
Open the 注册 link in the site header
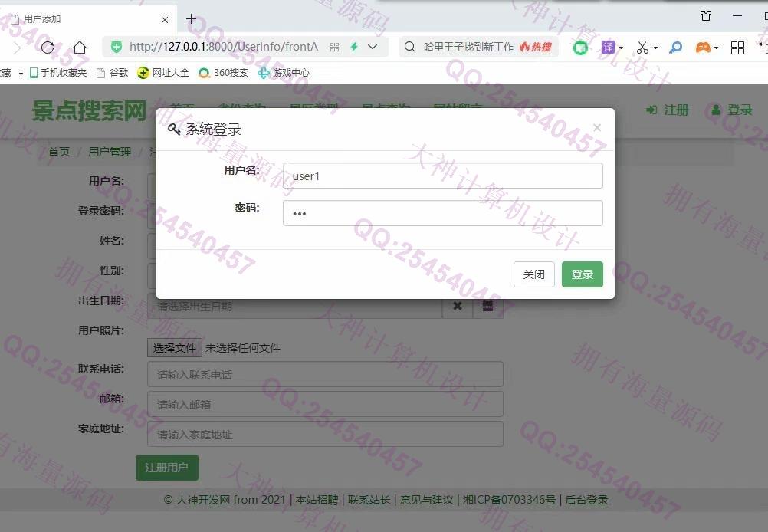pos(668,110)
